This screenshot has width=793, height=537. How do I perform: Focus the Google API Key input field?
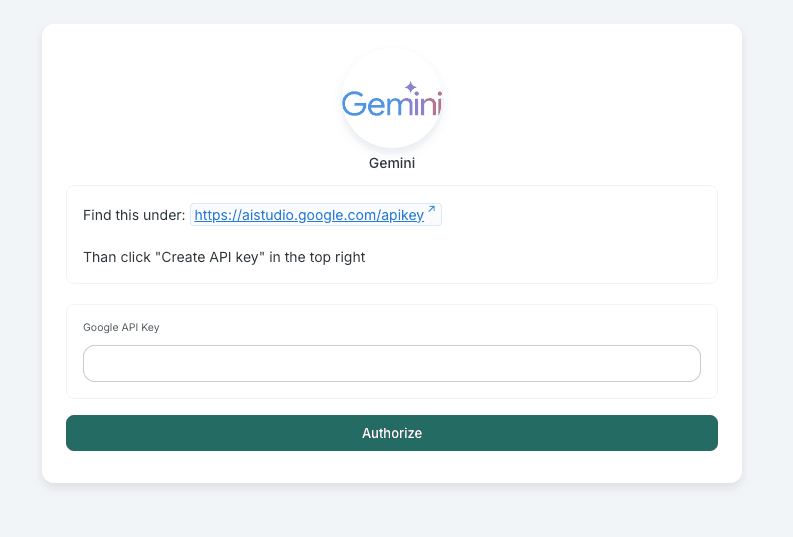[x=392, y=364]
